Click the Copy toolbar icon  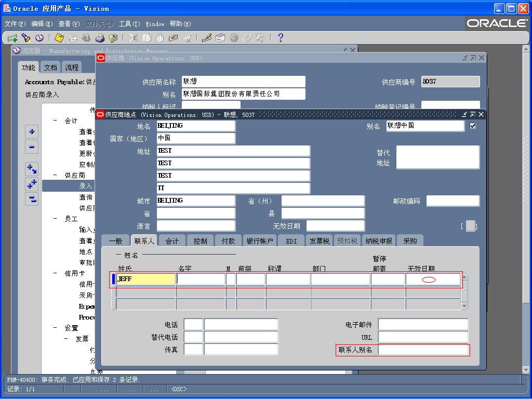tap(147, 38)
